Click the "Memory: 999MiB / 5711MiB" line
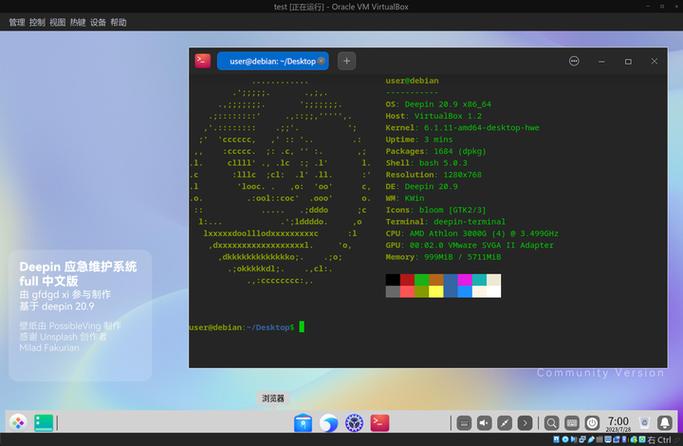This screenshot has width=683, height=446. tap(443, 257)
